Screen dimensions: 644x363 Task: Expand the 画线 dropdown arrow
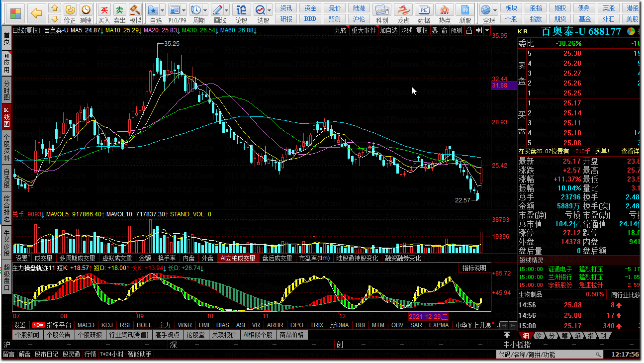(x=227, y=10)
